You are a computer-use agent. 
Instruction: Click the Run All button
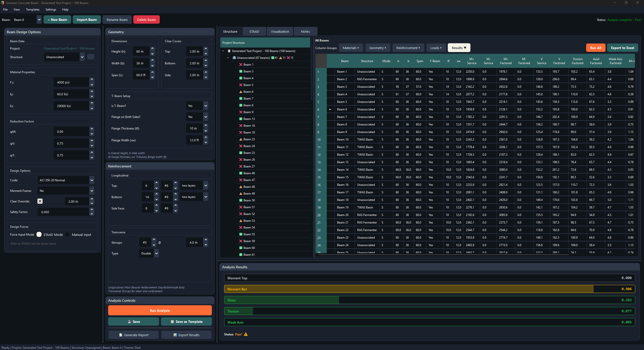pyautogui.click(x=595, y=48)
